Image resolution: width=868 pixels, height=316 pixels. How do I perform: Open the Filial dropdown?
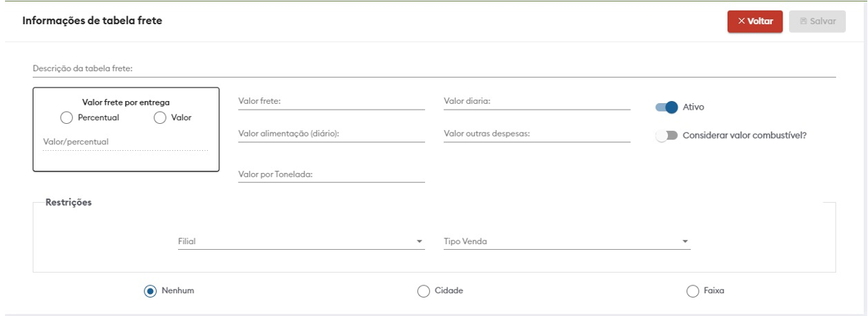coord(300,242)
